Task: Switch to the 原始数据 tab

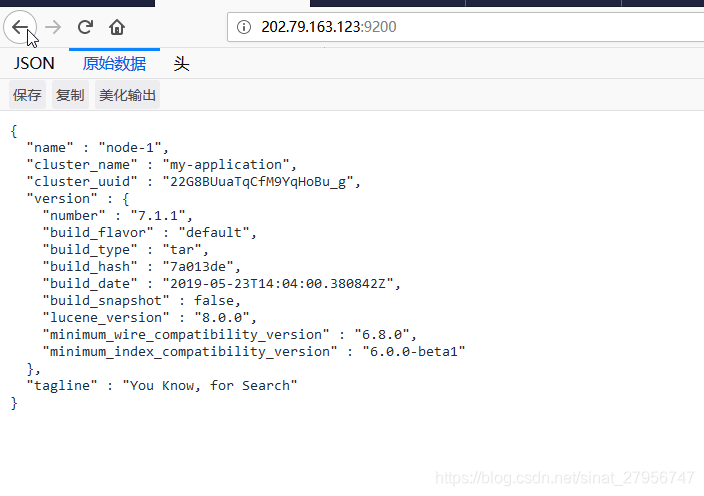Action: point(114,63)
